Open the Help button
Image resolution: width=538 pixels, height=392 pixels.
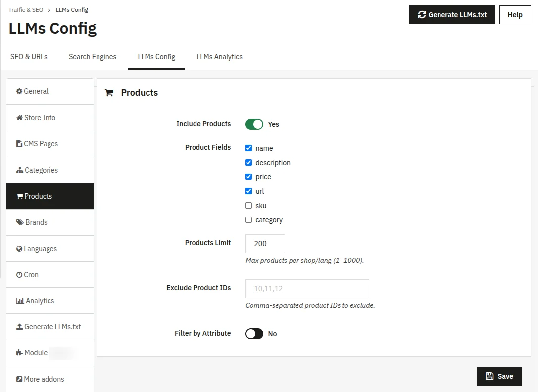[515, 15]
